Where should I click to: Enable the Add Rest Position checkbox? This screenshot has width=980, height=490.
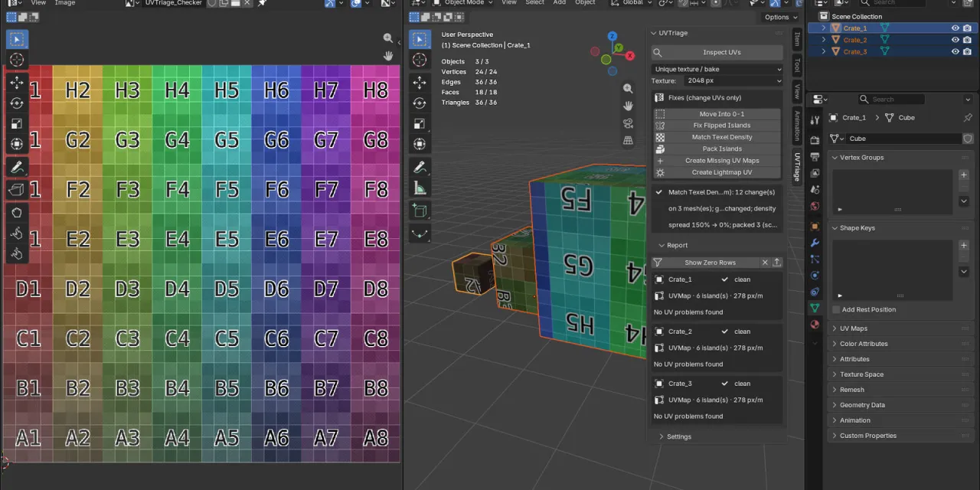pyautogui.click(x=836, y=309)
